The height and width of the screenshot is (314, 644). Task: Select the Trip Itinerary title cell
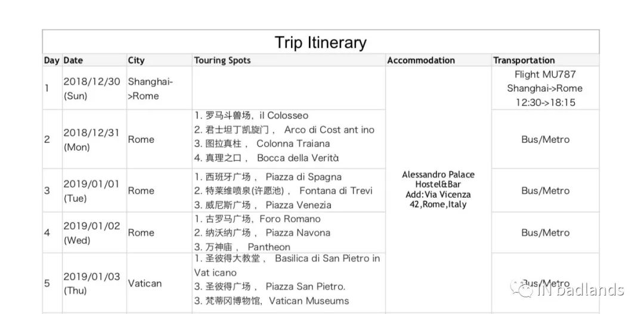point(320,42)
